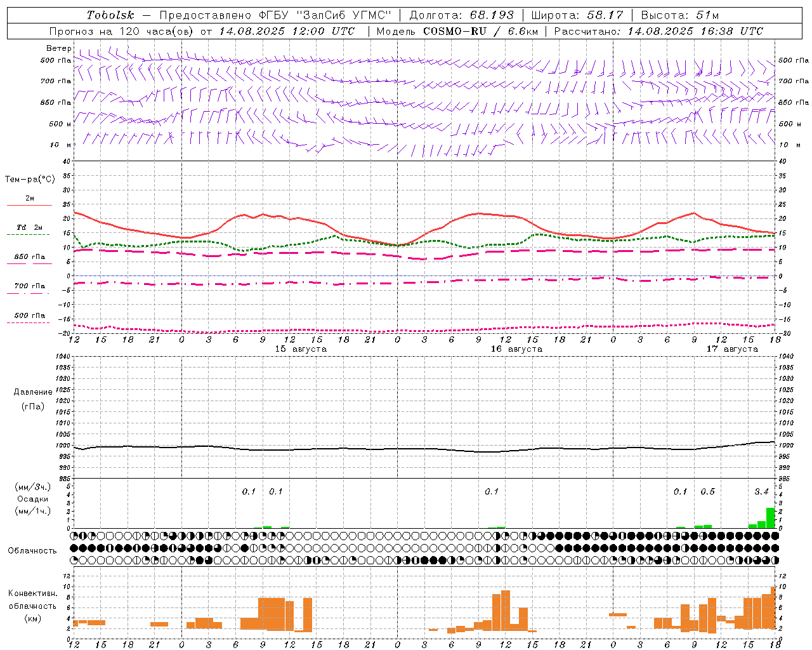Click the red line sample under '2м'
812x650 pixels.
29,205
